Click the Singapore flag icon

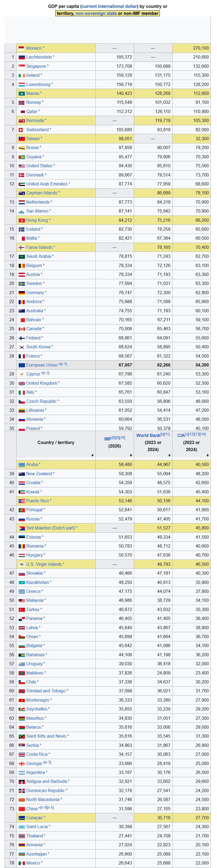coord(22,66)
